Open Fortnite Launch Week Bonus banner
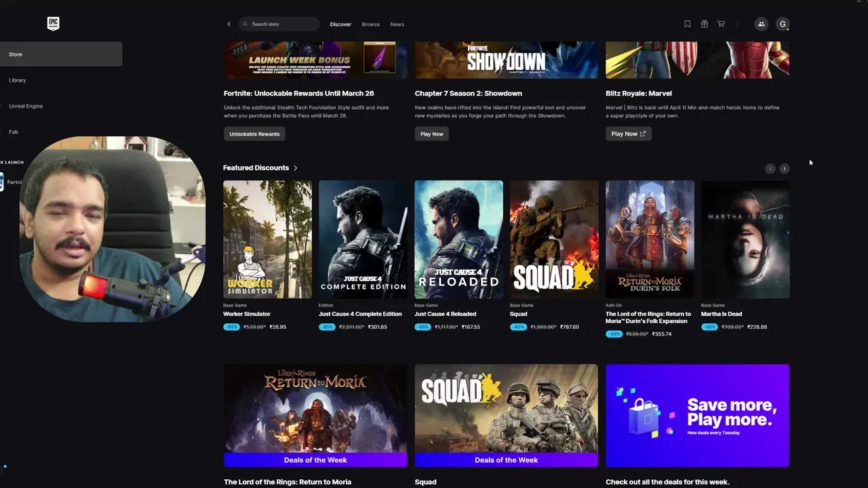Screen dimensions: 868x488 [315, 60]
